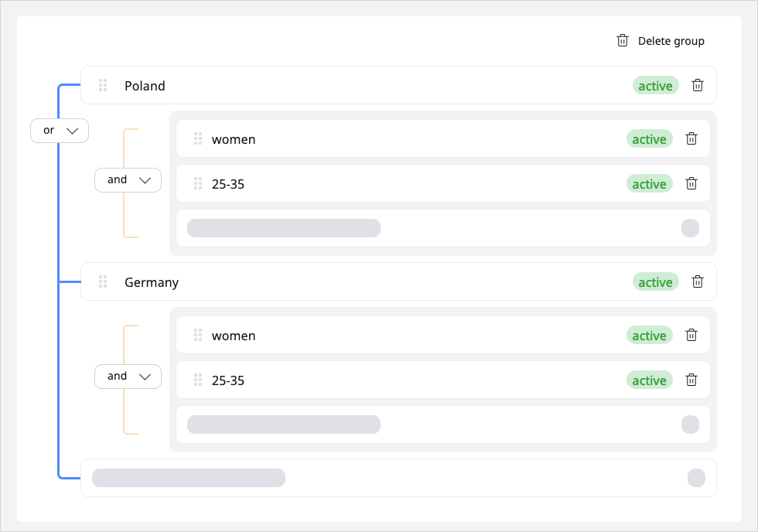
Task: Click the drag handle on the Germany row
Action: pos(103,282)
